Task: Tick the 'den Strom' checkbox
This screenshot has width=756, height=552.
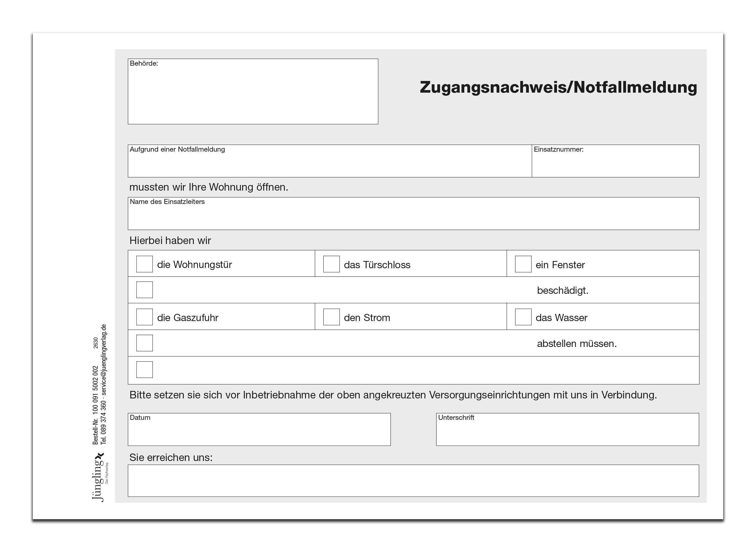Action: [x=331, y=317]
